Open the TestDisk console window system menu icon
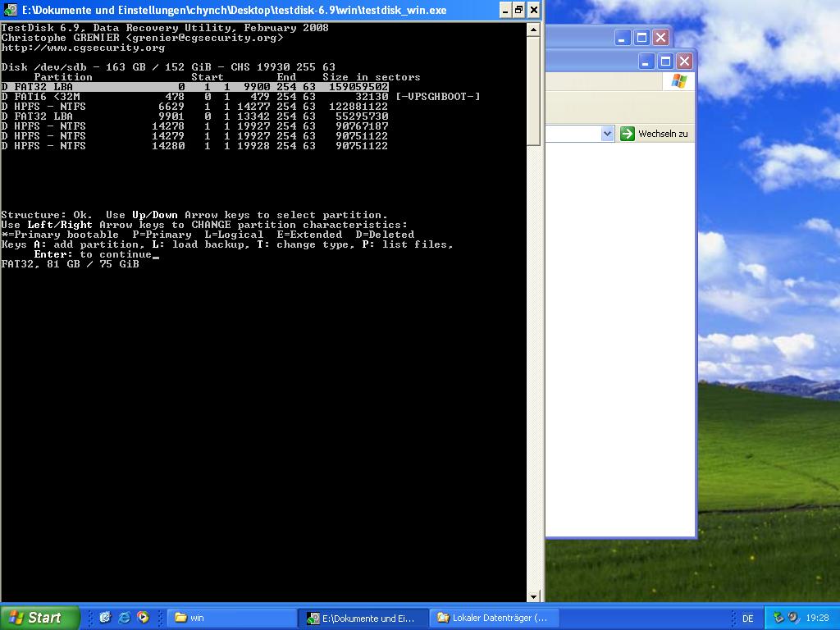Image resolution: width=840 pixels, height=630 pixels. click(x=10, y=10)
